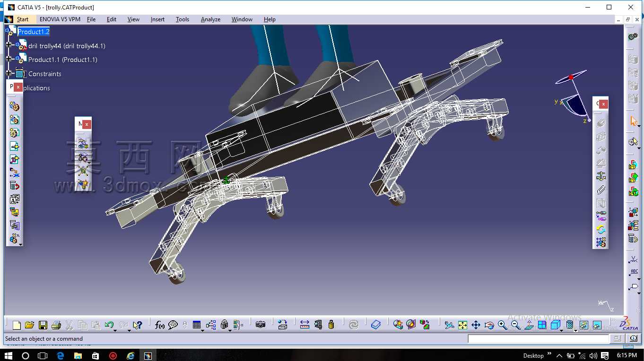Create a new document with New icon
The height and width of the screenshot is (361, 644).
pyautogui.click(x=17, y=325)
